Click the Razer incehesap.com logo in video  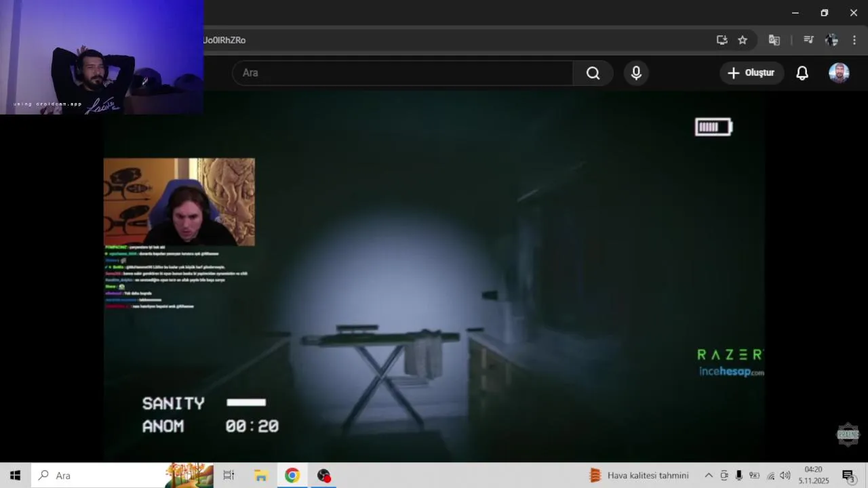(730, 363)
